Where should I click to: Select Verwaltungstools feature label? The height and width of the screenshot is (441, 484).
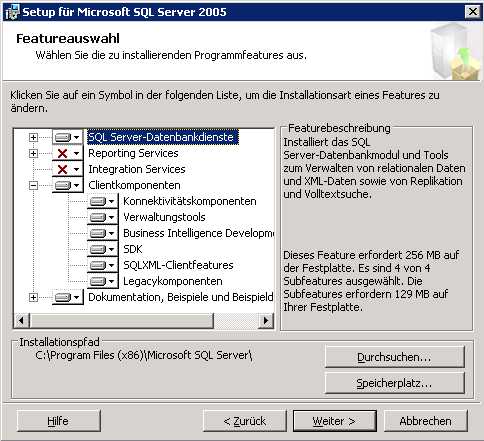pyautogui.click(x=164, y=217)
